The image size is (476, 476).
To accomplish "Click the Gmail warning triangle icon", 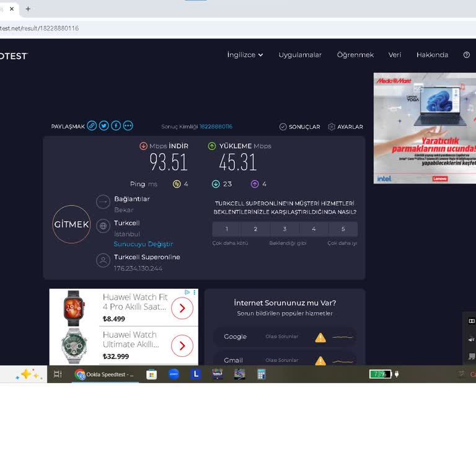I will [320, 361].
